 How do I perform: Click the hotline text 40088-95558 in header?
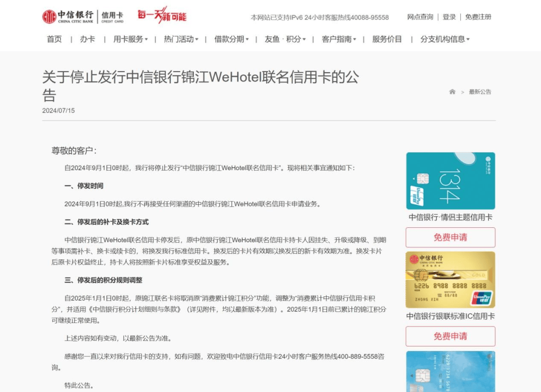370,17
